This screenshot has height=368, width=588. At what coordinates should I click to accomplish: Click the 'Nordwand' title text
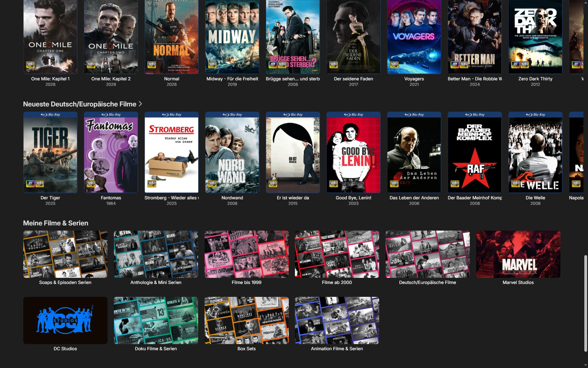tap(232, 198)
